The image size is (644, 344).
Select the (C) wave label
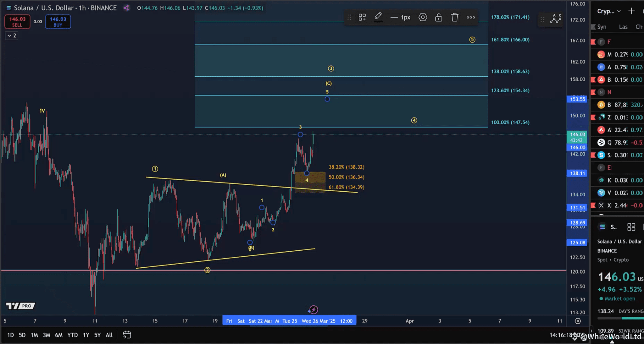[x=328, y=83]
